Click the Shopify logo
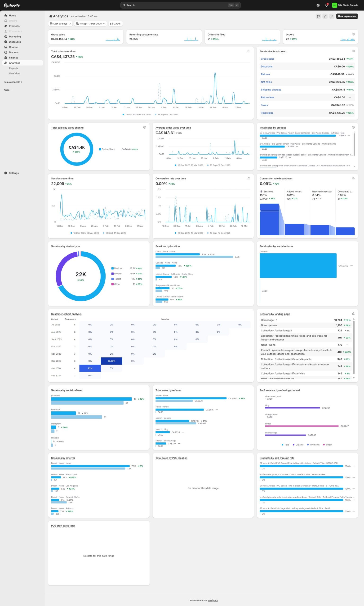The image size is (364, 606). 12,5
